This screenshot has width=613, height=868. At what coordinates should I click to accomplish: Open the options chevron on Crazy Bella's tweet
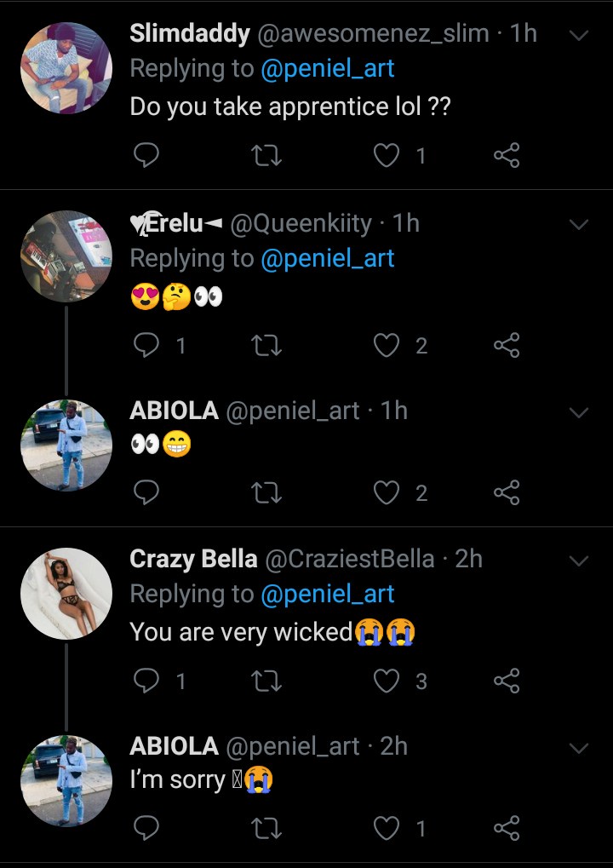tap(579, 560)
